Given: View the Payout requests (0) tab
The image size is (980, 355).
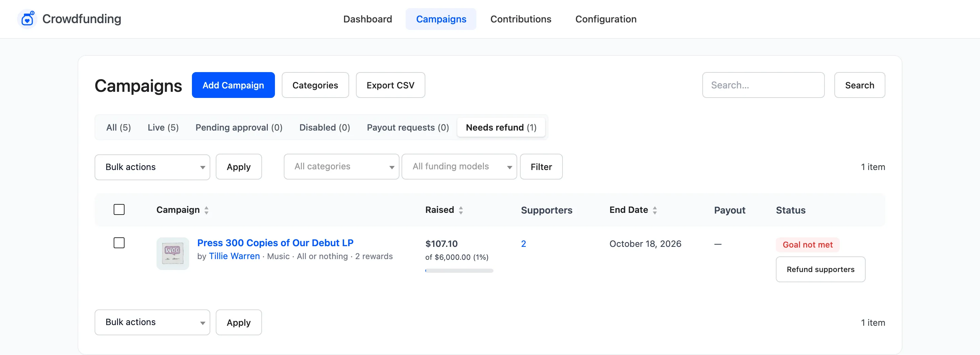Looking at the screenshot, I should coord(408,127).
